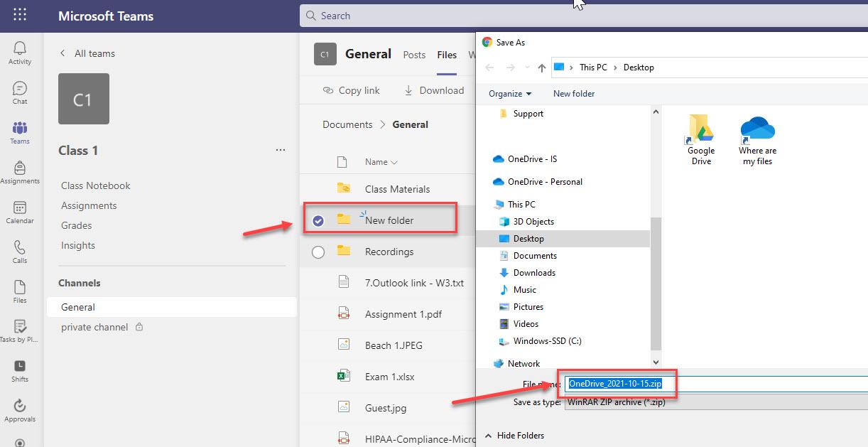868x447 pixels.
Task: Open Tasks by Planner in the sidebar
Action: 20,331
